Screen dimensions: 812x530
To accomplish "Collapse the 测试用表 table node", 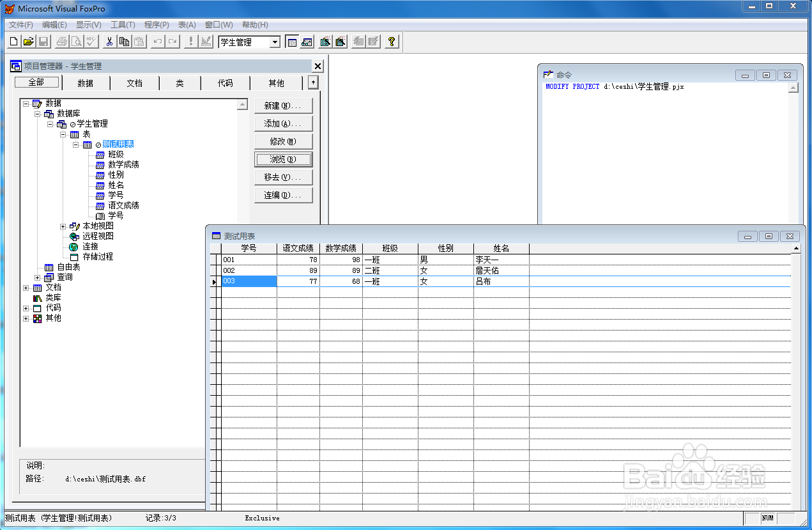I will [76, 144].
